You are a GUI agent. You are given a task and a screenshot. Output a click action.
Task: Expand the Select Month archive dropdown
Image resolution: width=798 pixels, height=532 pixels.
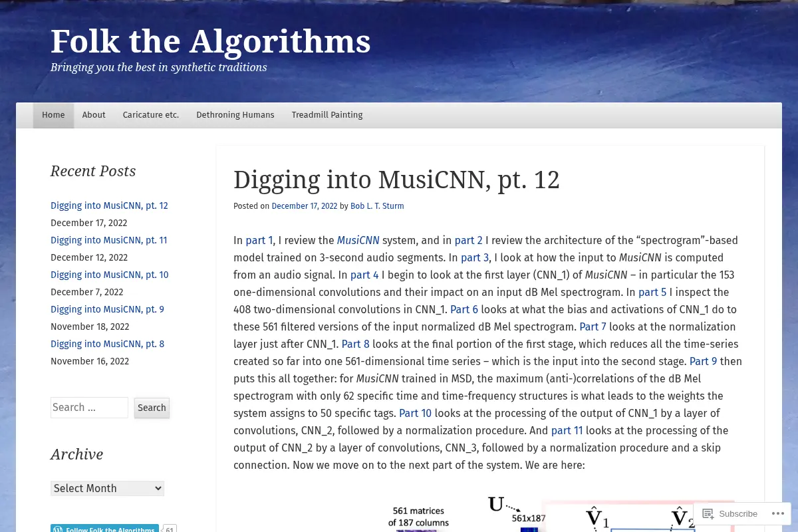(x=107, y=488)
